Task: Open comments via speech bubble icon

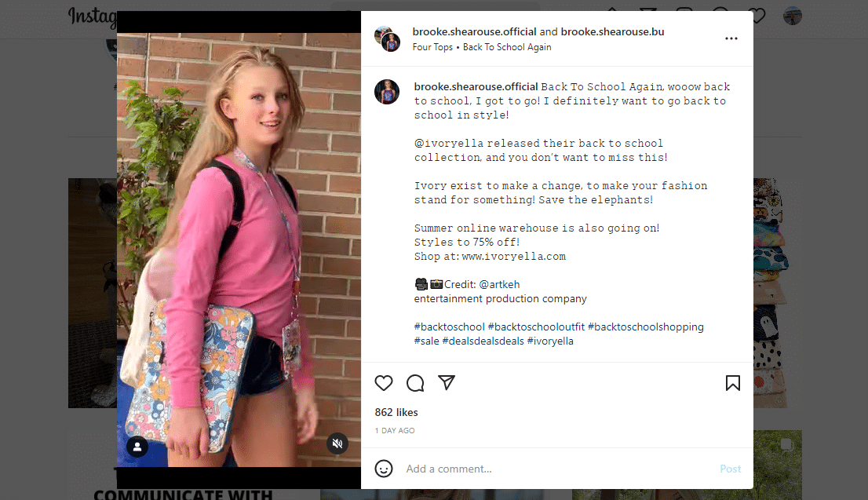Action: (415, 383)
